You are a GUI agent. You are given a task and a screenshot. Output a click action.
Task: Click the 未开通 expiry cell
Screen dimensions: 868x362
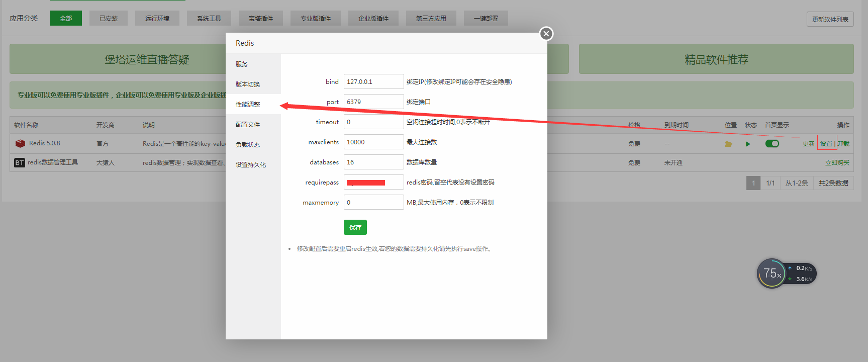point(673,162)
